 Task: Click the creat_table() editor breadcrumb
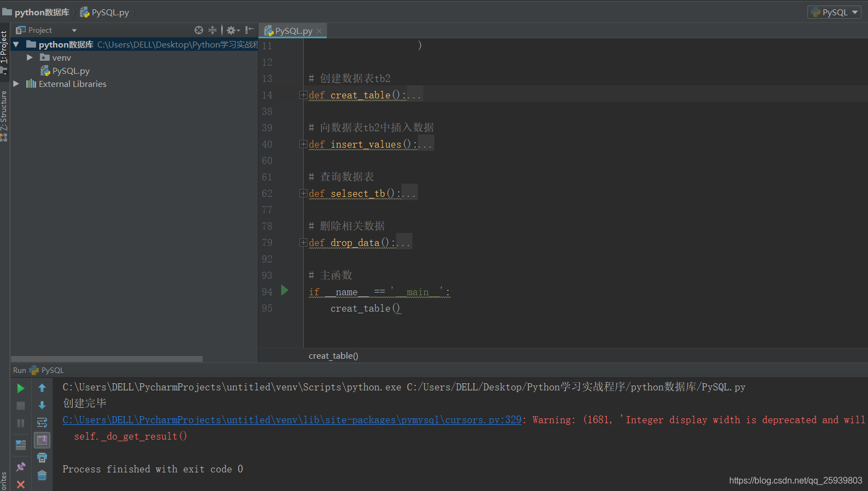(x=333, y=356)
